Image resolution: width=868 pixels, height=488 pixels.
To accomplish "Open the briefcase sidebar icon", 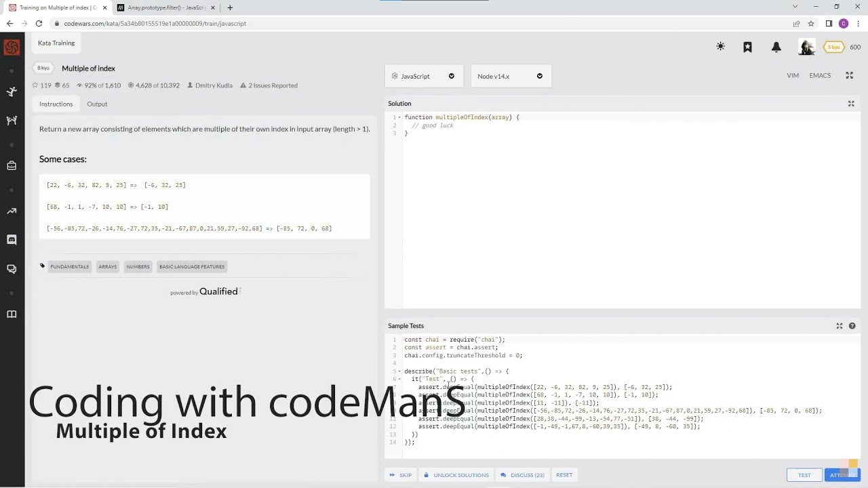I will pos(12,165).
